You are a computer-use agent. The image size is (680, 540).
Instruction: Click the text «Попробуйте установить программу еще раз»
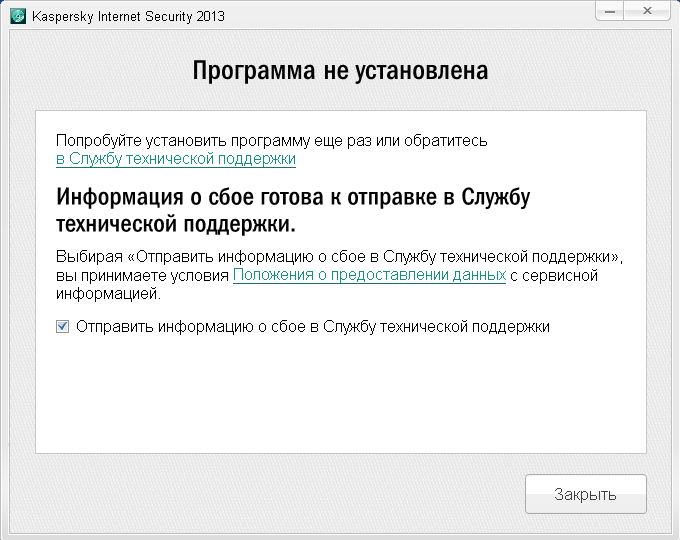pyautogui.click(x=213, y=141)
